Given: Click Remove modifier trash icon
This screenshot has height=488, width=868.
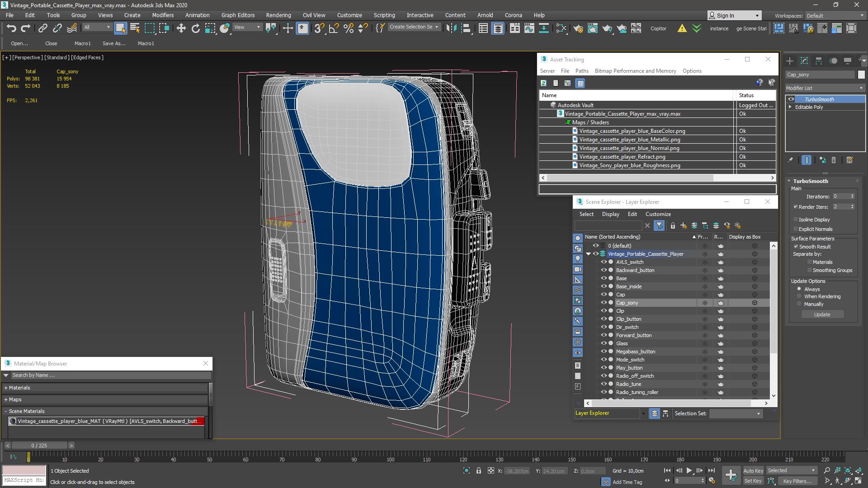Looking at the screenshot, I should coord(834,160).
